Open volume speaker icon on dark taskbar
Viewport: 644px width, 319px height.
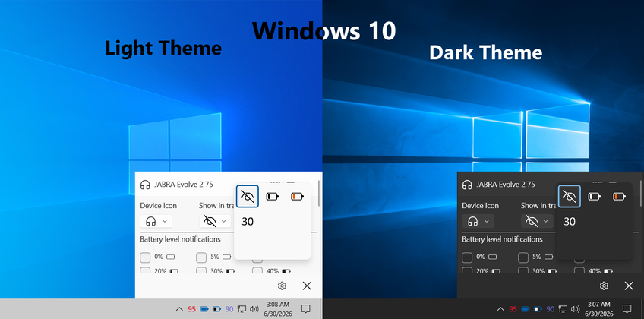pyautogui.click(x=575, y=309)
